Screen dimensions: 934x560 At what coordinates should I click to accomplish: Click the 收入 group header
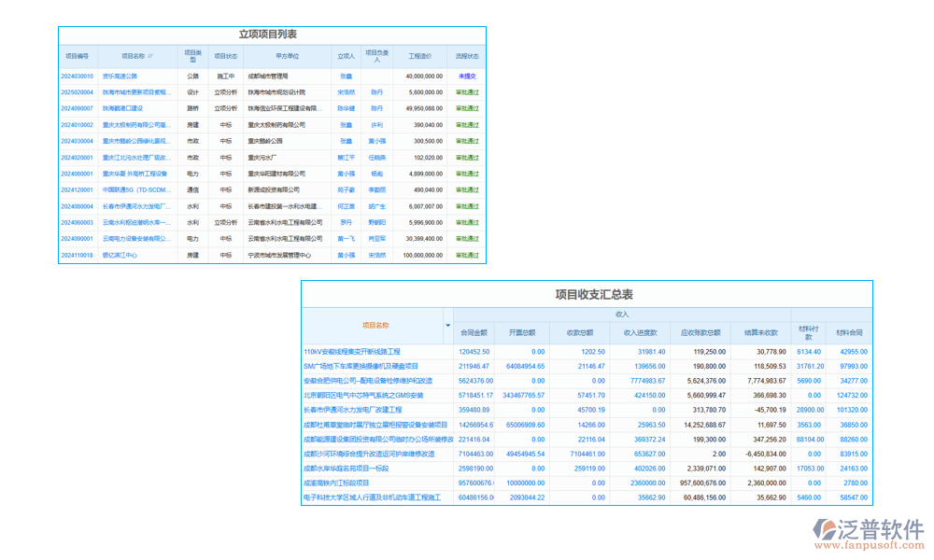(622, 315)
